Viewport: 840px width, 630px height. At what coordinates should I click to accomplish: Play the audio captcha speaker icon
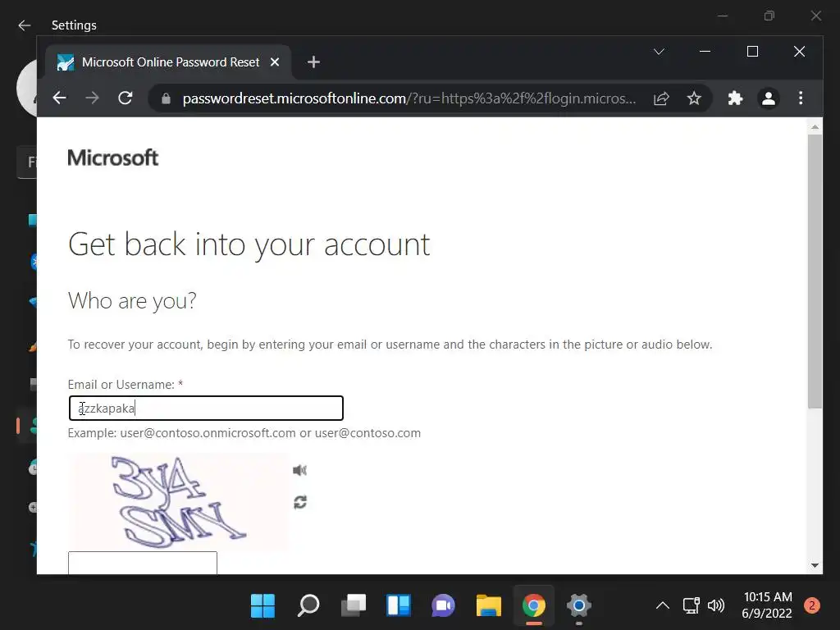299,470
